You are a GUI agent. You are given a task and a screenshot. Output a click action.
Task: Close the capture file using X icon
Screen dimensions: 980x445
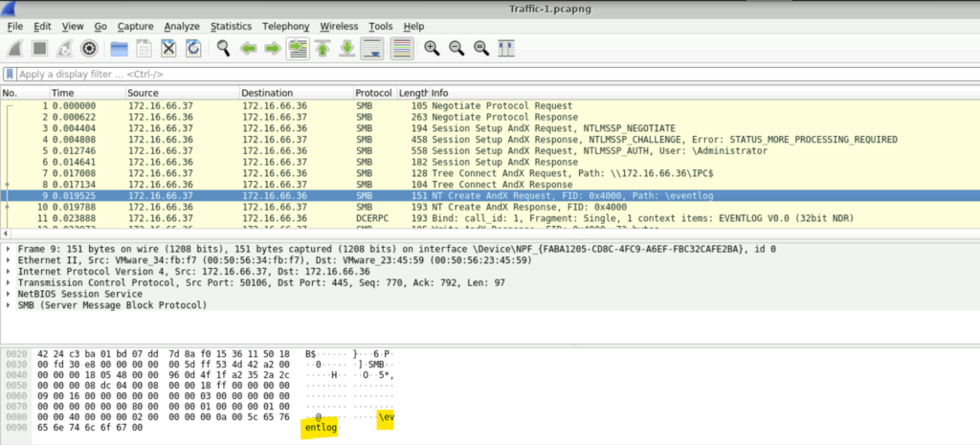point(168,49)
